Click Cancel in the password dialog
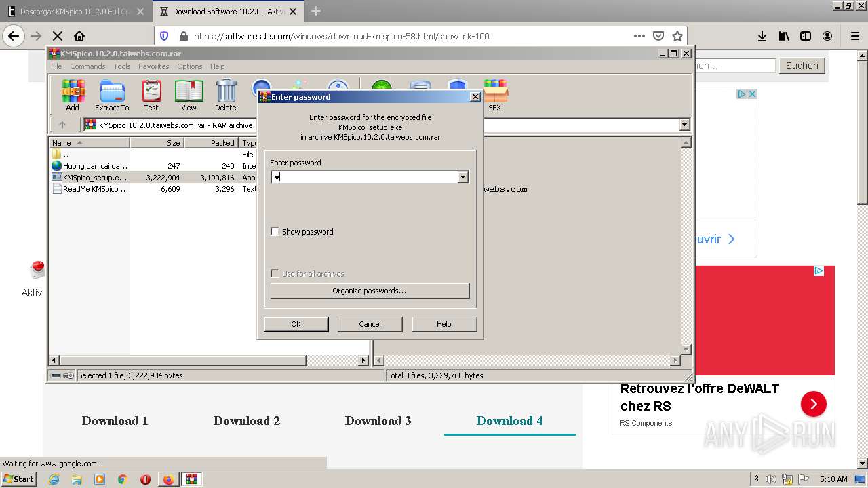868x488 pixels. 370,324
